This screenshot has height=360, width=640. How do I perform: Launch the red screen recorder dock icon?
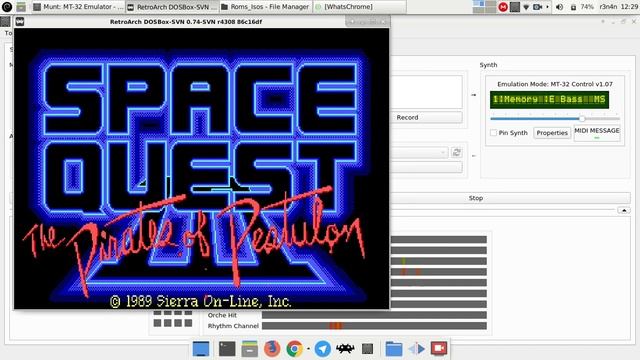tap(439, 349)
